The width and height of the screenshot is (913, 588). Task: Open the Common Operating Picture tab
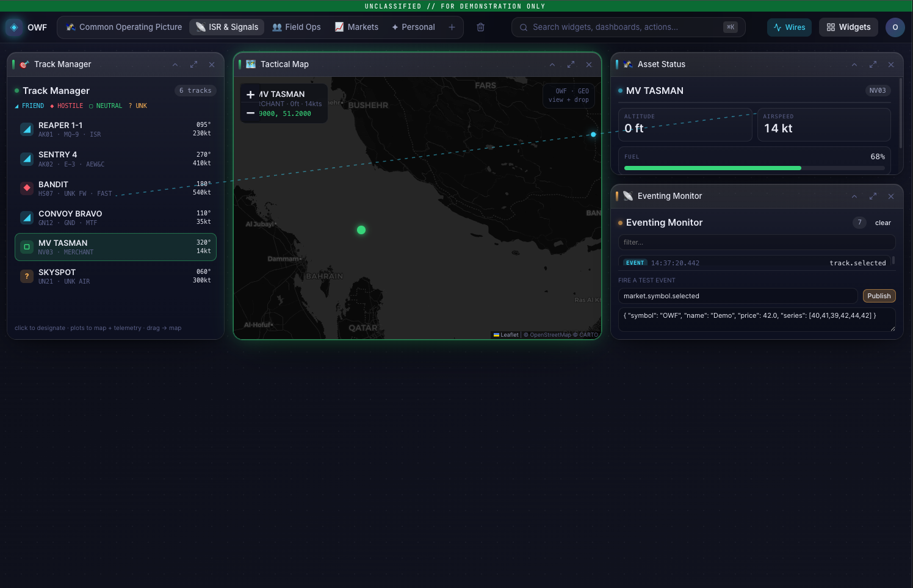click(124, 27)
